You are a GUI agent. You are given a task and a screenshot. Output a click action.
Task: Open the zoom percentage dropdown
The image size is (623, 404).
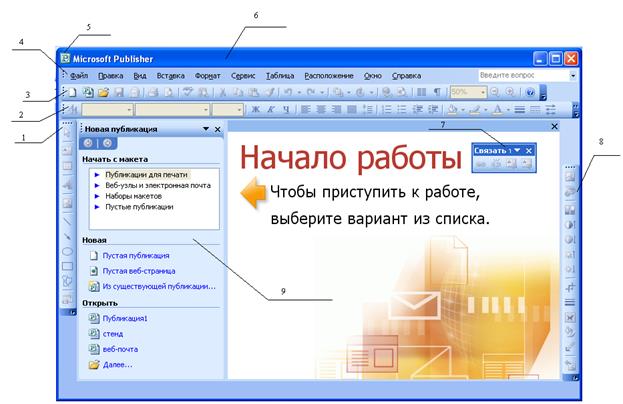[483, 92]
